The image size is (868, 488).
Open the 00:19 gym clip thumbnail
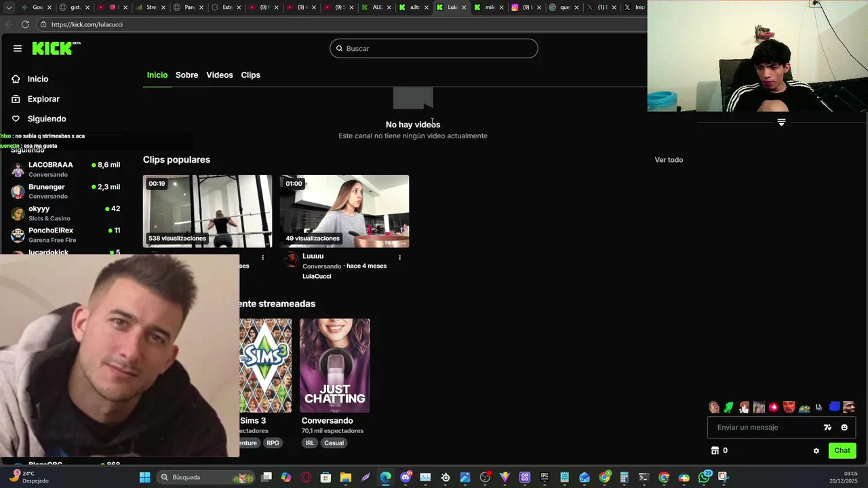click(208, 211)
